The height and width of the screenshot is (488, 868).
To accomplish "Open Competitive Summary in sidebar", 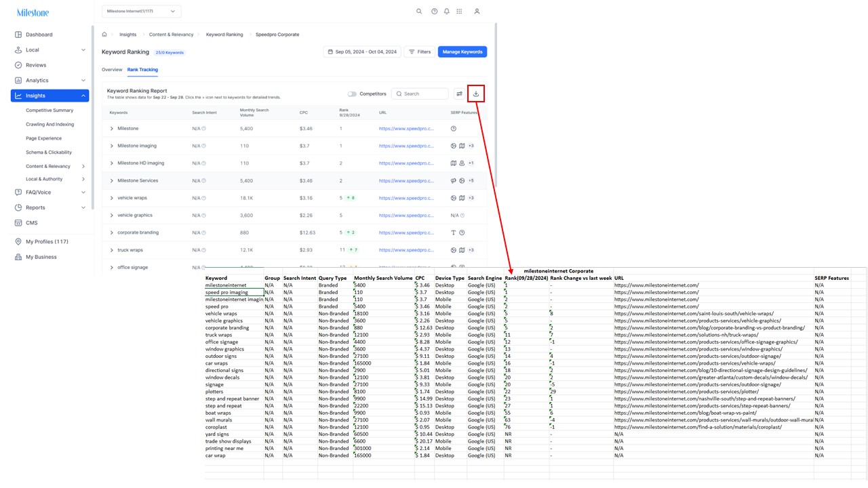I will click(50, 110).
